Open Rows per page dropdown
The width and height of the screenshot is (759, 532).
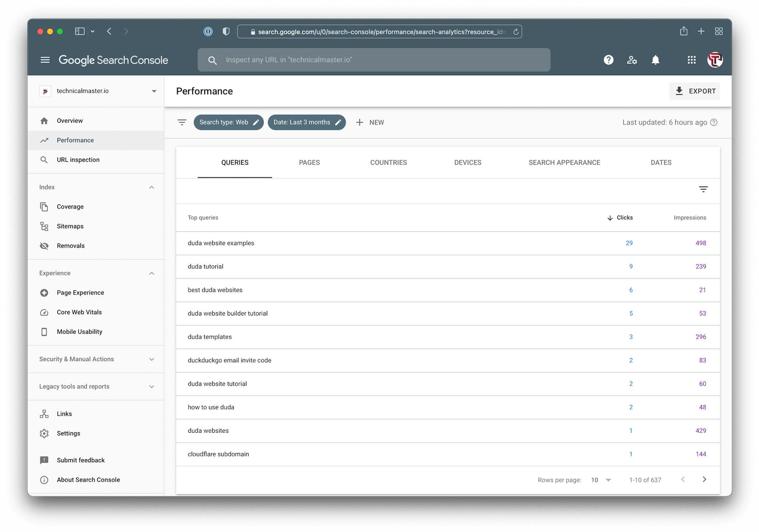(601, 480)
